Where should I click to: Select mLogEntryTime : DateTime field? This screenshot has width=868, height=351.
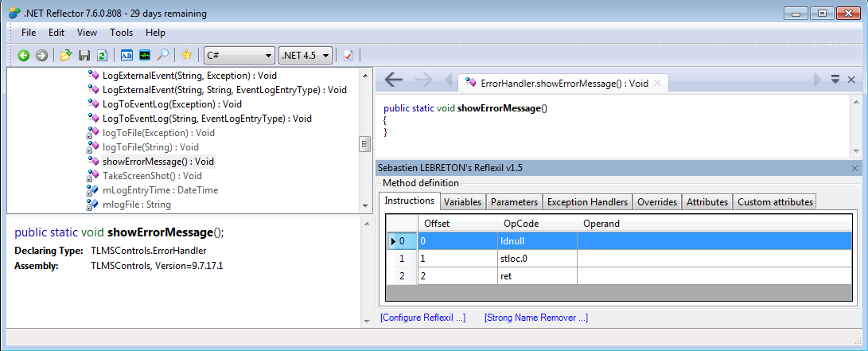[160, 190]
